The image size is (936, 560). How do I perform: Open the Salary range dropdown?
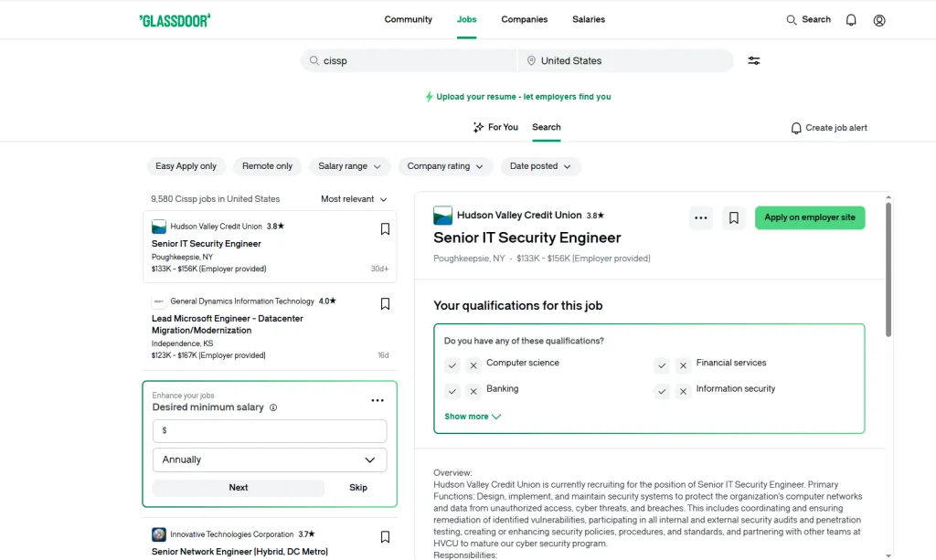click(x=350, y=166)
